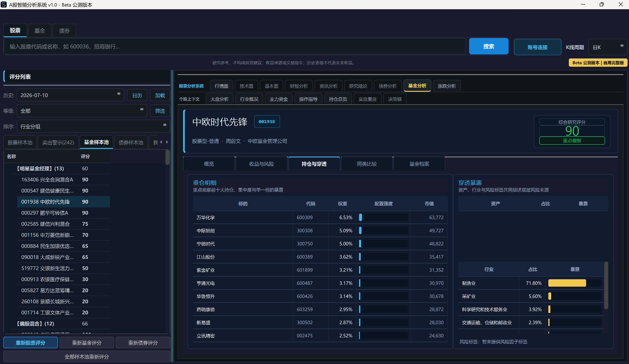Click 重新基金评分 button
This screenshot has width=629, height=364.
pos(87,342)
